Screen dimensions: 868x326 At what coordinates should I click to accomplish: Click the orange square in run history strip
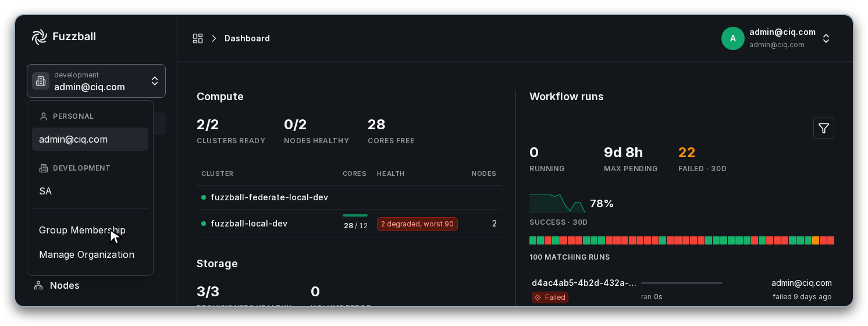point(816,240)
